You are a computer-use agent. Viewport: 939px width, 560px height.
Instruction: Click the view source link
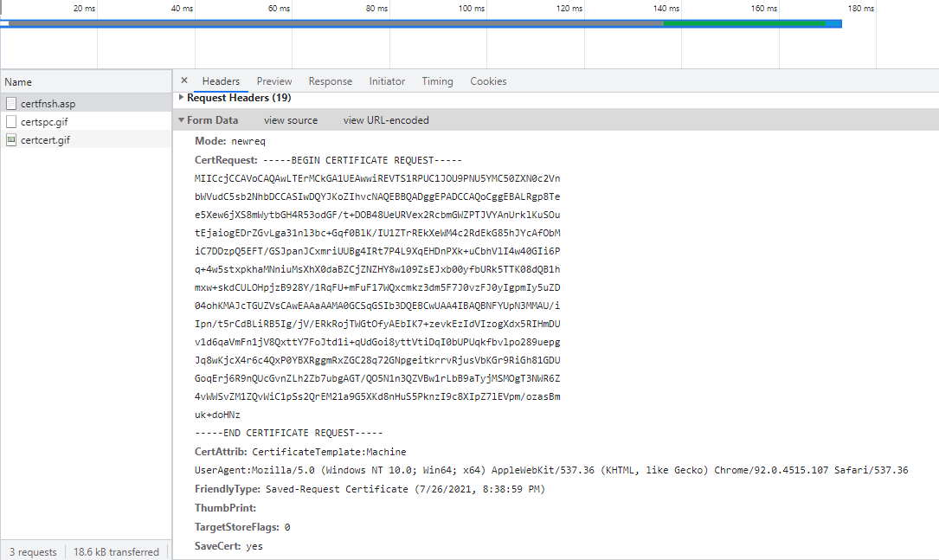tap(291, 120)
